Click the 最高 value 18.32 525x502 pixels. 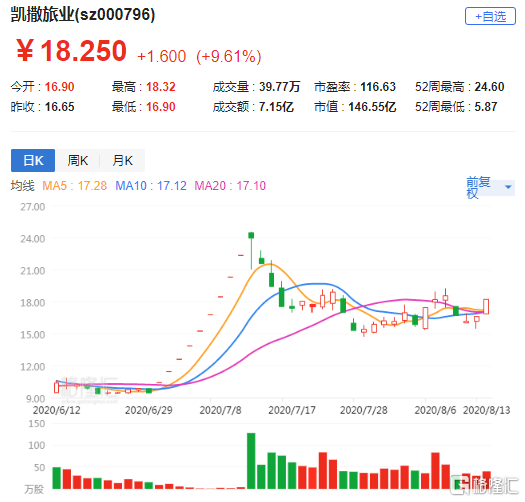tap(161, 87)
